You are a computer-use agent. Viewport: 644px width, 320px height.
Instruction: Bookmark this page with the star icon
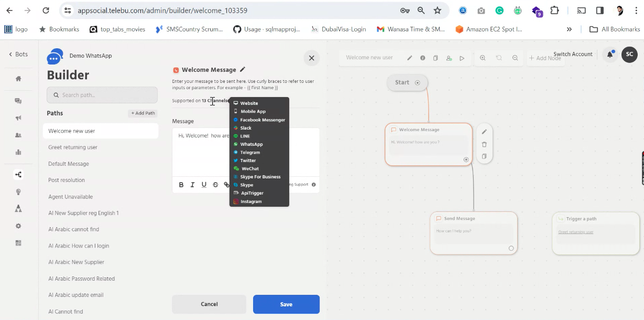[x=437, y=10]
